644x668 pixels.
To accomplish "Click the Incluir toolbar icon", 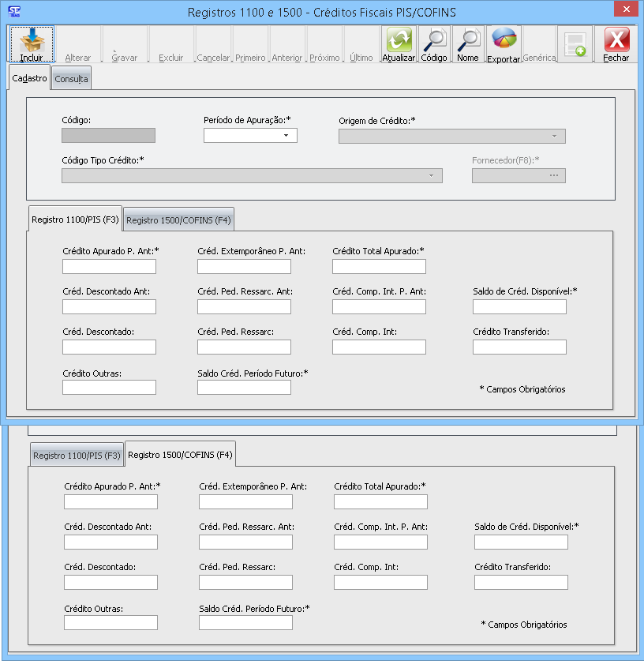I will (x=32, y=44).
